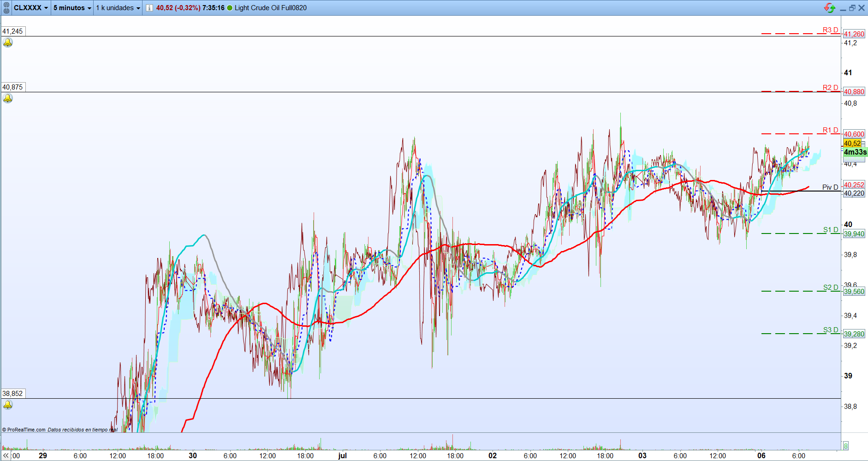Click the 39,8 price scale label
The width and height of the screenshot is (868, 461).
click(850, 255)
